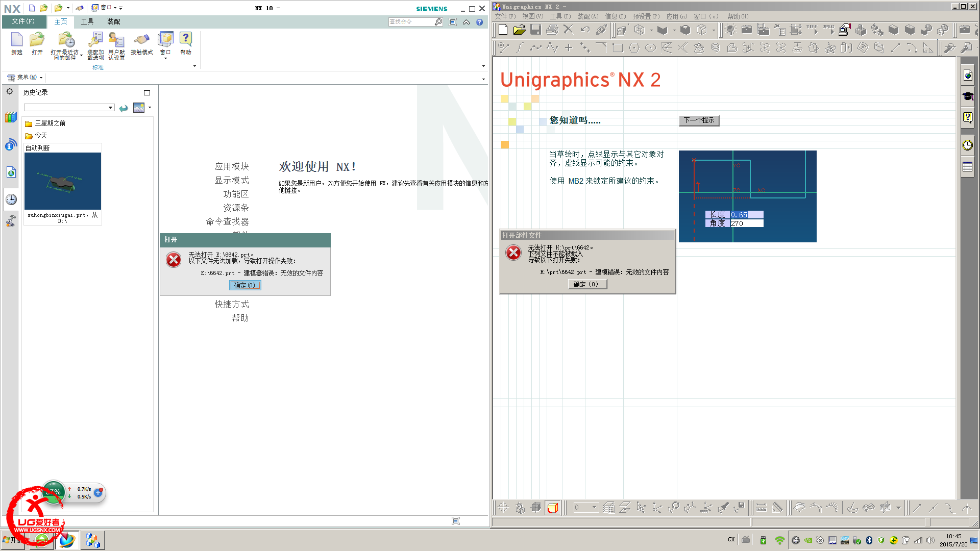Click the Save floppy icon in NX 2 toolbar
The image size is (980, 551).
pos(535,30)
